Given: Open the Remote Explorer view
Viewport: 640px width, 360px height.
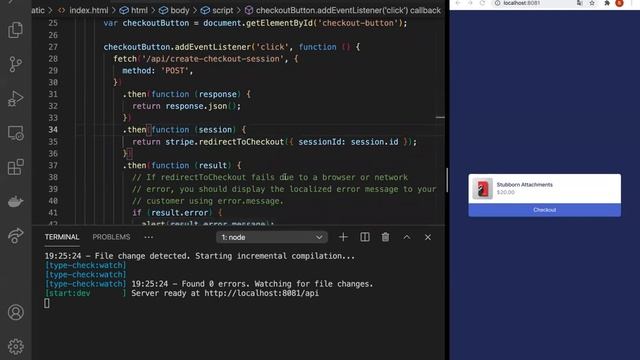Looking at the screenshot, I should 16,133.
